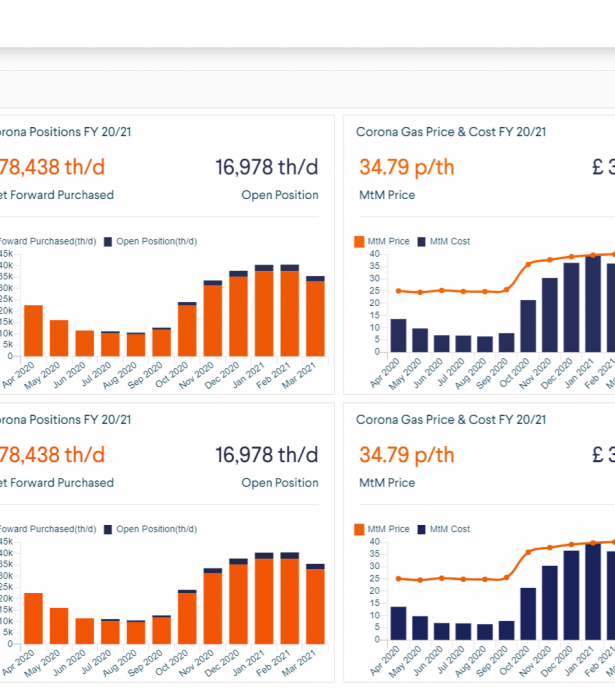Click Open Position legend square in bottom chart
This screenshot has height=700, width=615.
(108, 530)
